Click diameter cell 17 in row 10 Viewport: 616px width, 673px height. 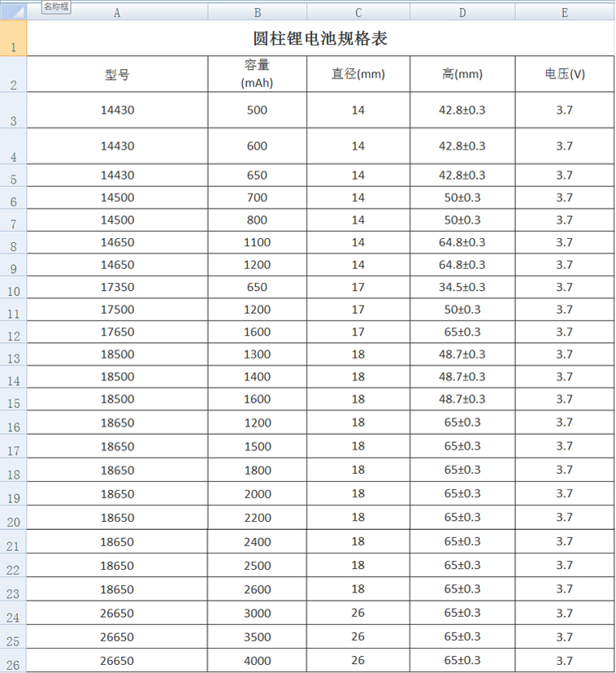pyautogui.click(x=358, y=287)
